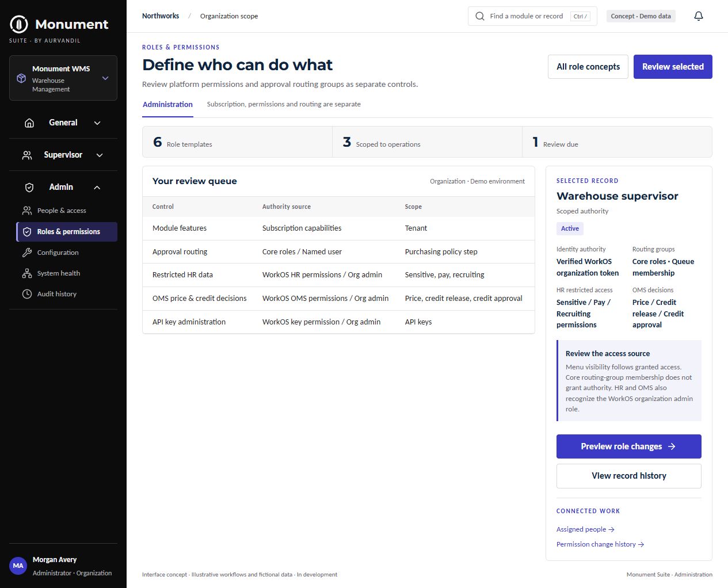The height and width of the screenshot is (588, 728).
Task: Click WorkOS key permission / Org admin cell
Action: tap(321, 322)
